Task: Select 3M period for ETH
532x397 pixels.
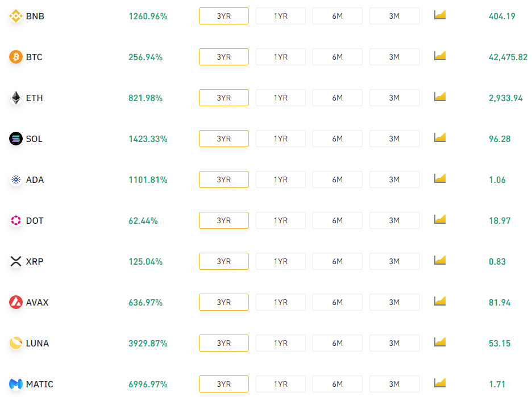Action: pyautogui.click(x=394, y=98)
